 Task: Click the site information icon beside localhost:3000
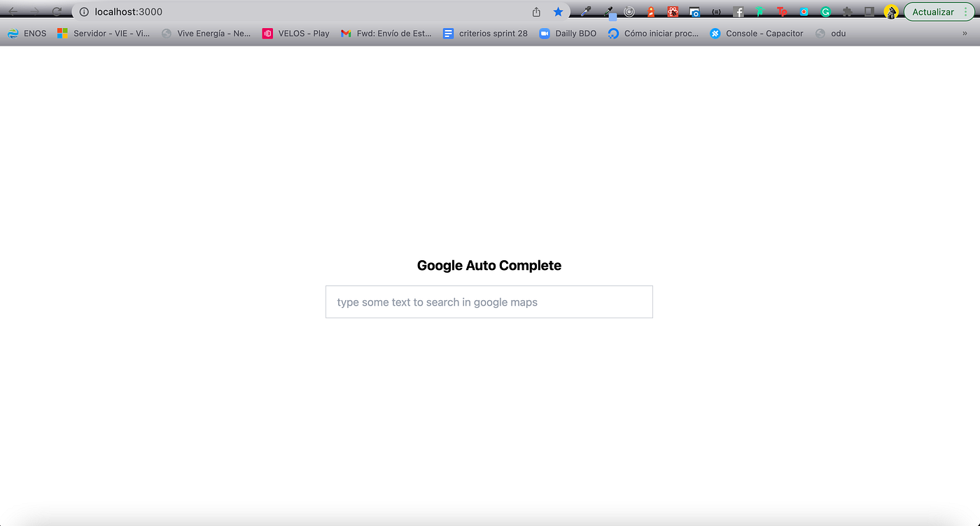(83, 11)
